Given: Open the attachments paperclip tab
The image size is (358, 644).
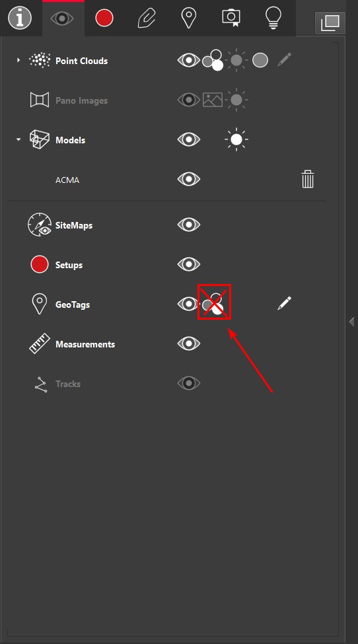Looking at the screenshot, I should click(147, 19).
